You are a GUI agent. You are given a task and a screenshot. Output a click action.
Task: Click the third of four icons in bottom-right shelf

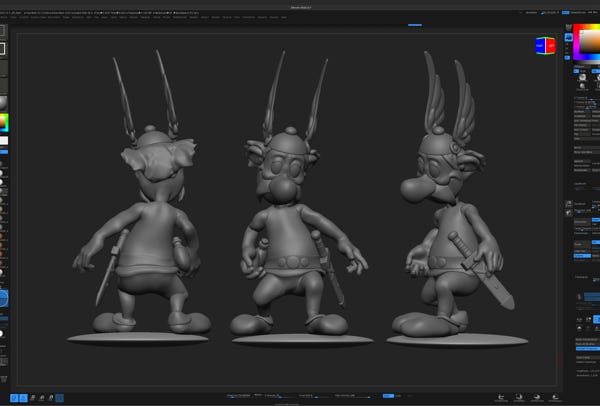coord(537,397)
